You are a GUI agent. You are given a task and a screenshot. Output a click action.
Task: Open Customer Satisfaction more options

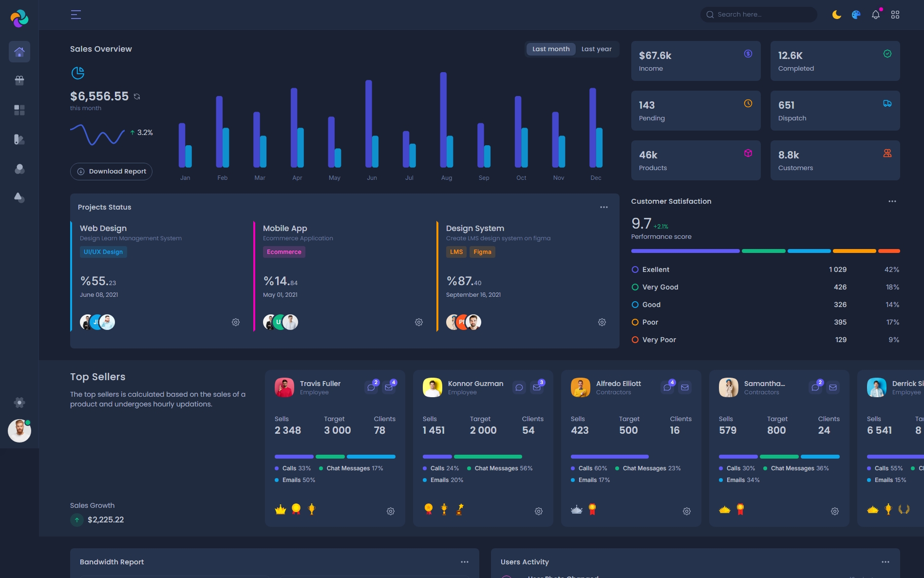coord(892,201)
